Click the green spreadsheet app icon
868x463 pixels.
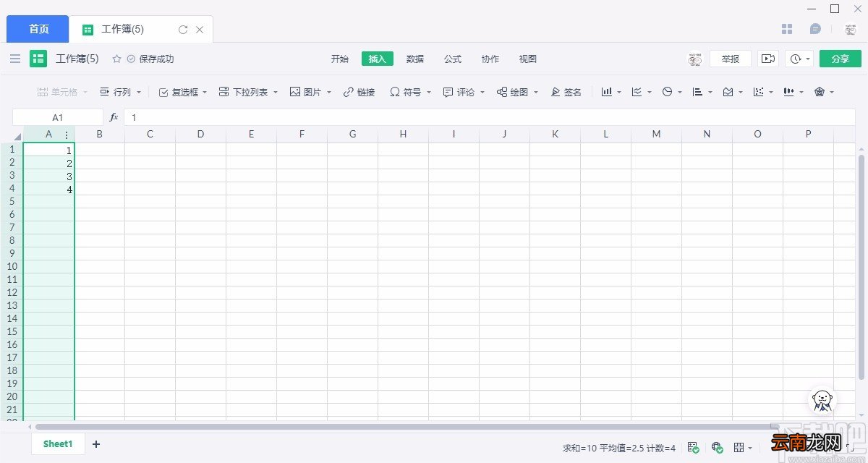38,59
